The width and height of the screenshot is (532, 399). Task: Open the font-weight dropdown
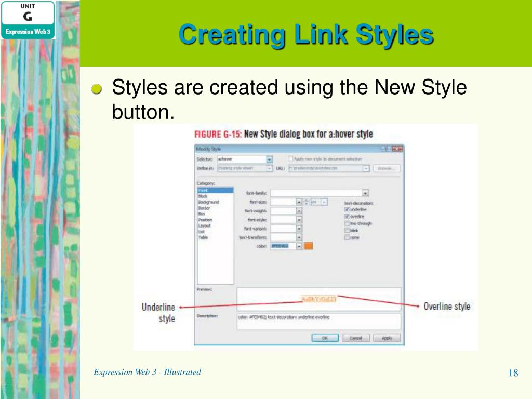coord(299,211)
